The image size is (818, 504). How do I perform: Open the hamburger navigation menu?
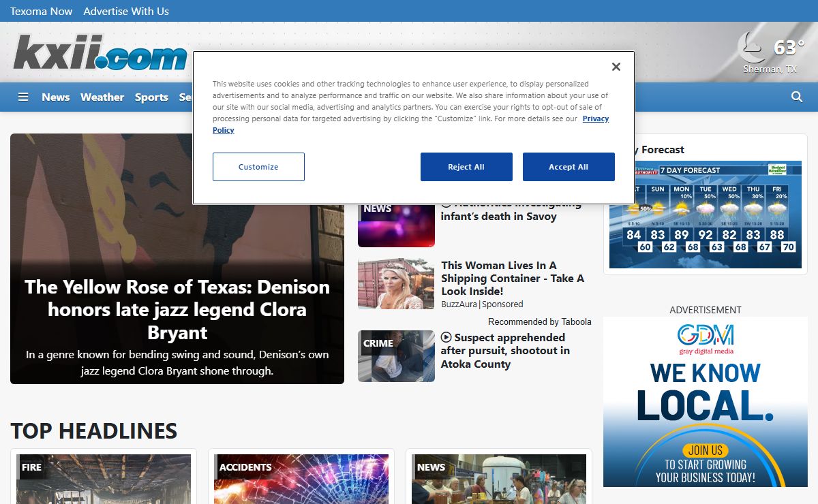tap(23, 97)
